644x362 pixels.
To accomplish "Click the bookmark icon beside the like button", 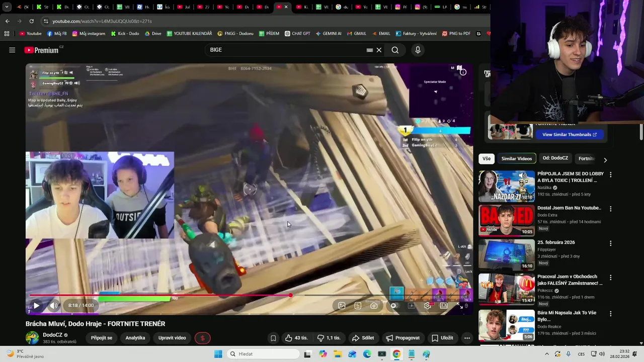I will [273, 338].
